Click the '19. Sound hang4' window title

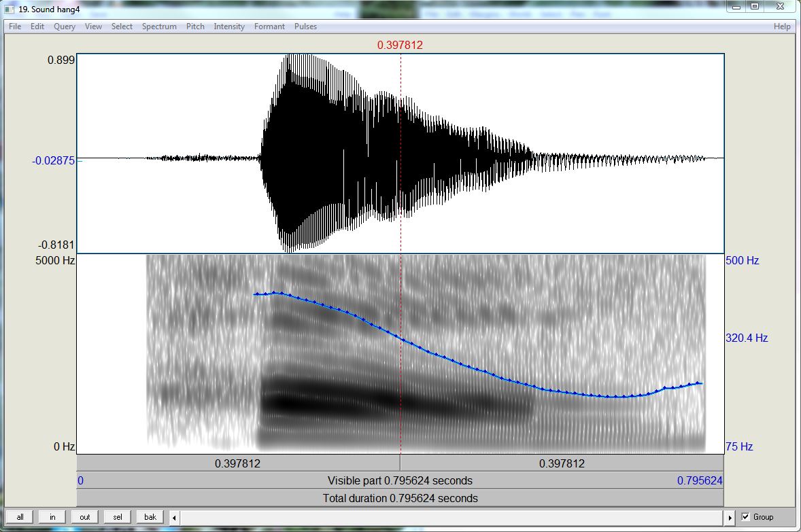[x=49, y=10]
